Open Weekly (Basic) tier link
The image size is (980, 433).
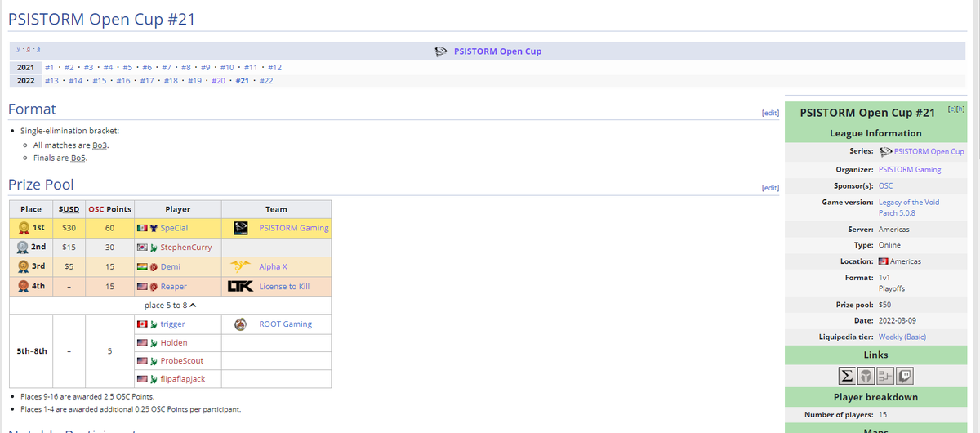(x=902, y=337)
